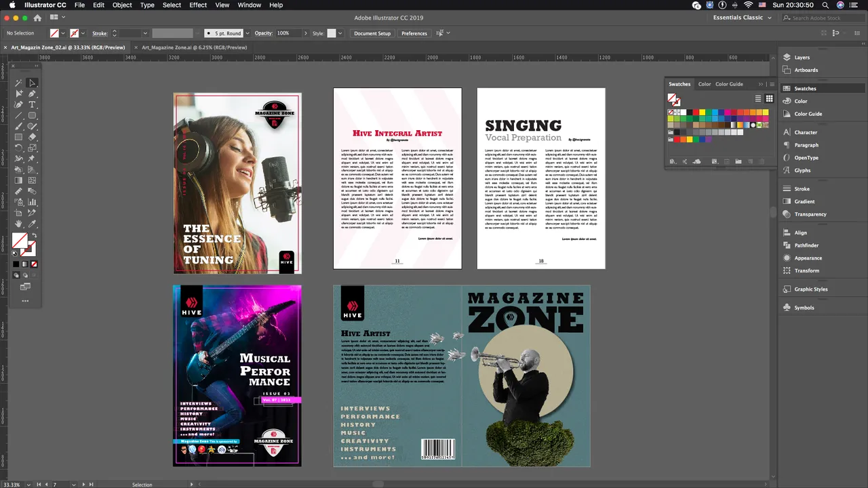The height and width of the screenshot is (488, 868).
Task: Click the toolbar Fill color box
Action: point(20,240)
